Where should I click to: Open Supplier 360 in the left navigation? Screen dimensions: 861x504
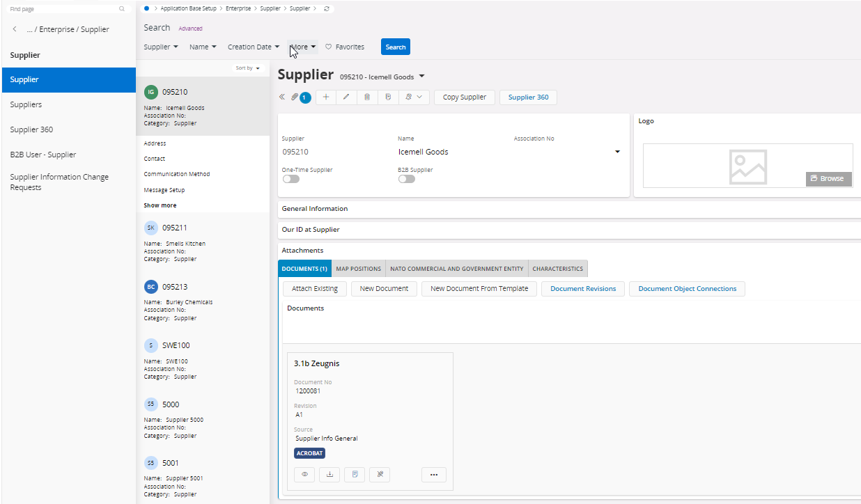point(31,129)
